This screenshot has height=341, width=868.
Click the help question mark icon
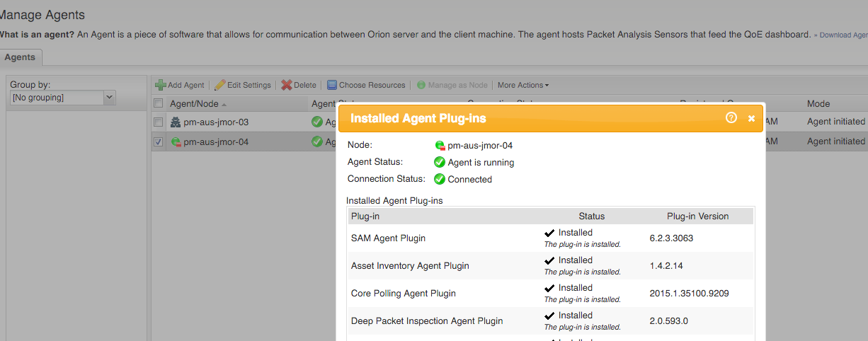pyautogui.click(x=731, y=118)
